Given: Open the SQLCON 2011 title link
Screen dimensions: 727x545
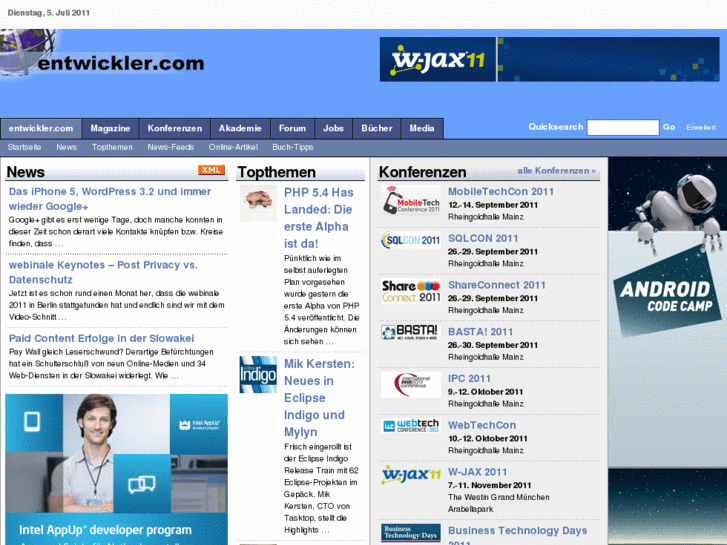Looking at the screenshot, I should (483, 238).
